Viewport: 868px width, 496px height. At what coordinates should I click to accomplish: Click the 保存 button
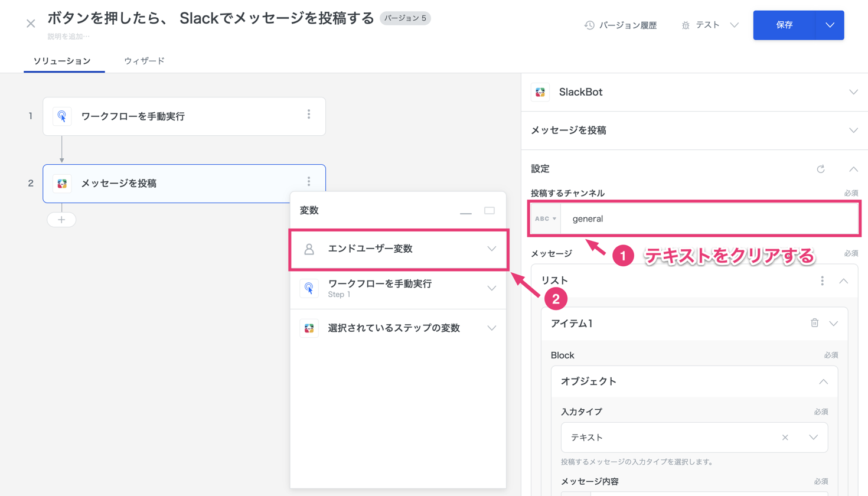784,25
